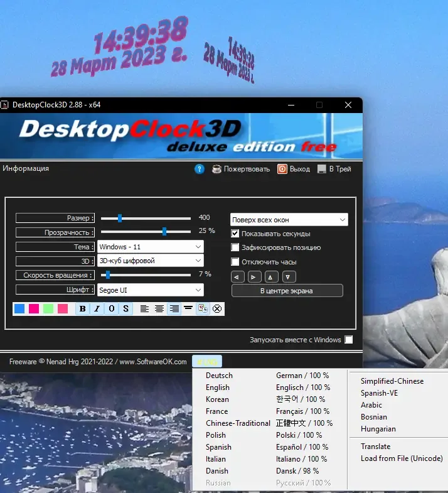This screenshot has height=493, width=448.
Task: Select Chinese-Traditional language
Action: pyautogui.click(x=238, y=423)
